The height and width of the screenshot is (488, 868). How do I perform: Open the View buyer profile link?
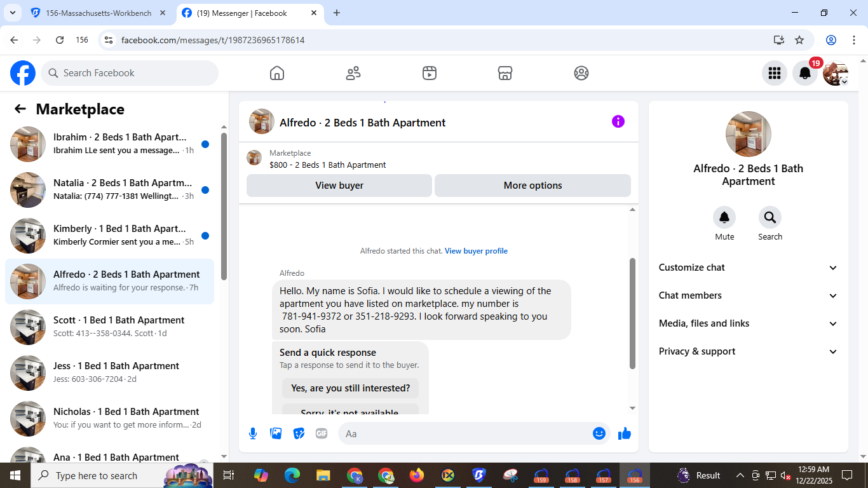[x=476, y=251]
